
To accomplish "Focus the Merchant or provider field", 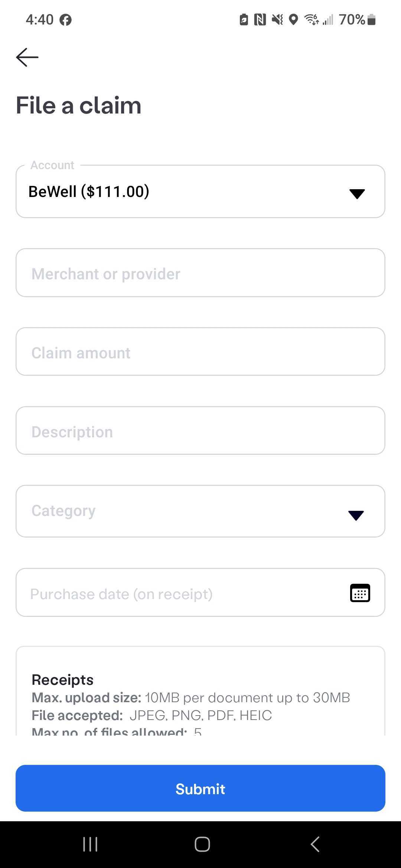I will pyautogui.click(x=200, y=273).
